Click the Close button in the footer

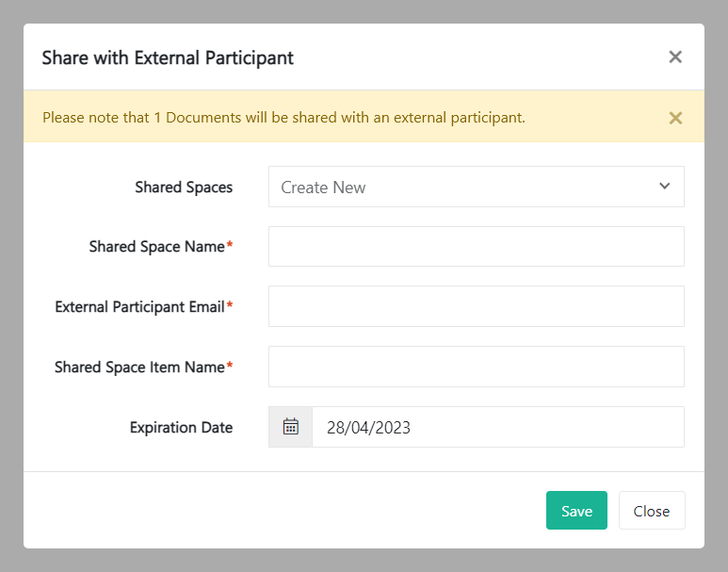[x=651, y=511]
